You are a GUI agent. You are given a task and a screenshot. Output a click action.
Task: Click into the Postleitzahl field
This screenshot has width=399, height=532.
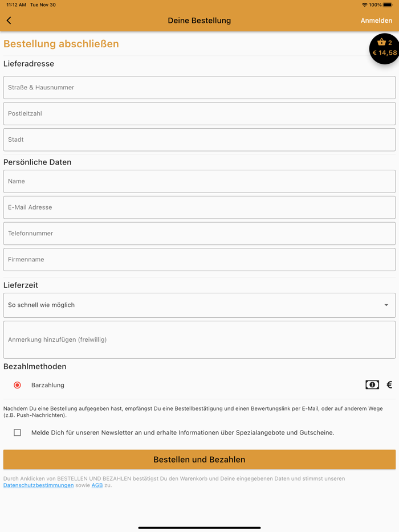[x=199, y=114]
